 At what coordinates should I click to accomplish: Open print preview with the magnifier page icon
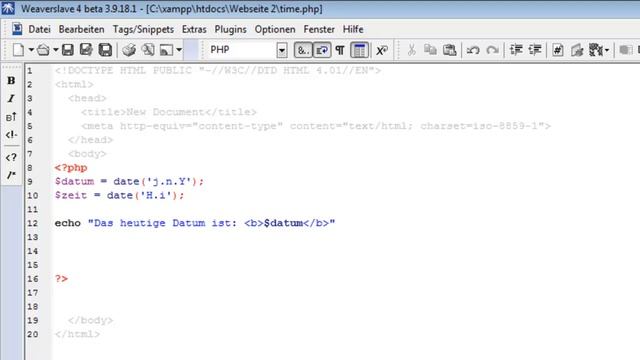[148, 50]
